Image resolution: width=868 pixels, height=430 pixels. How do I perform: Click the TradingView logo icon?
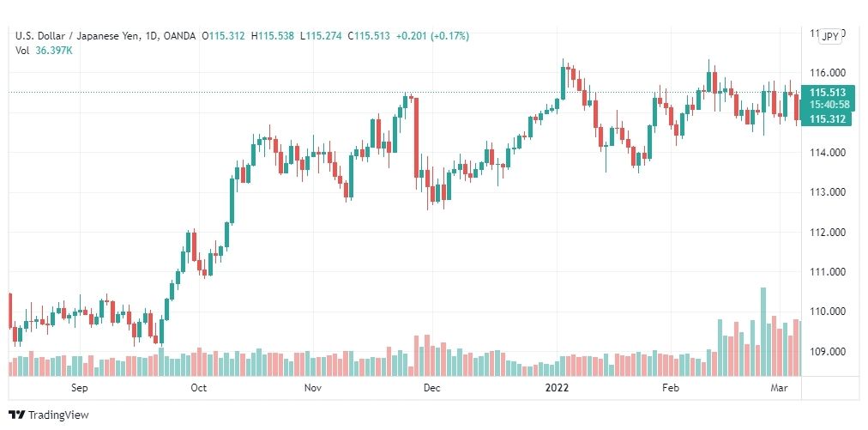tap(16, 415)
